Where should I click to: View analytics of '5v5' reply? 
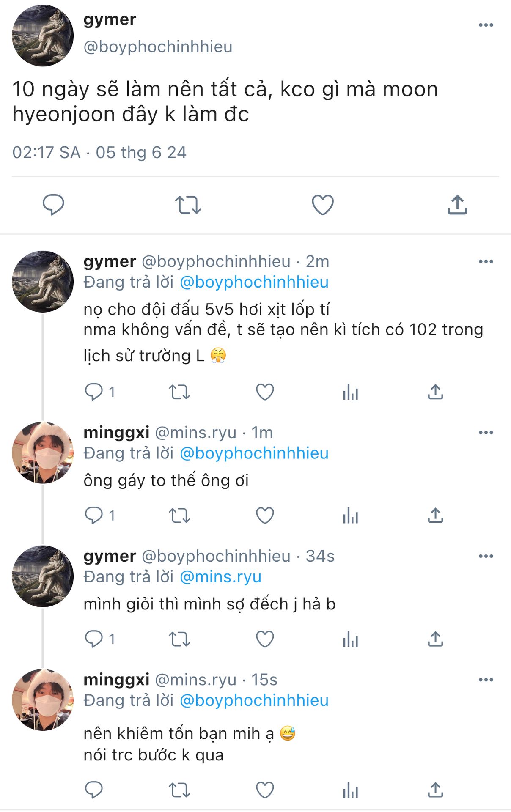(x=351, y=392)
